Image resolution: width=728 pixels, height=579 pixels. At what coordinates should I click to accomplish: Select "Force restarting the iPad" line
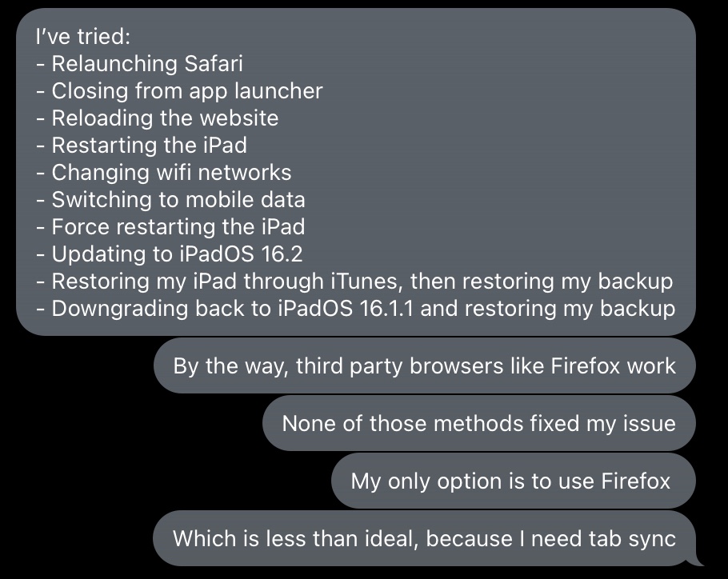pyautogui.click(x=170, y=227)
